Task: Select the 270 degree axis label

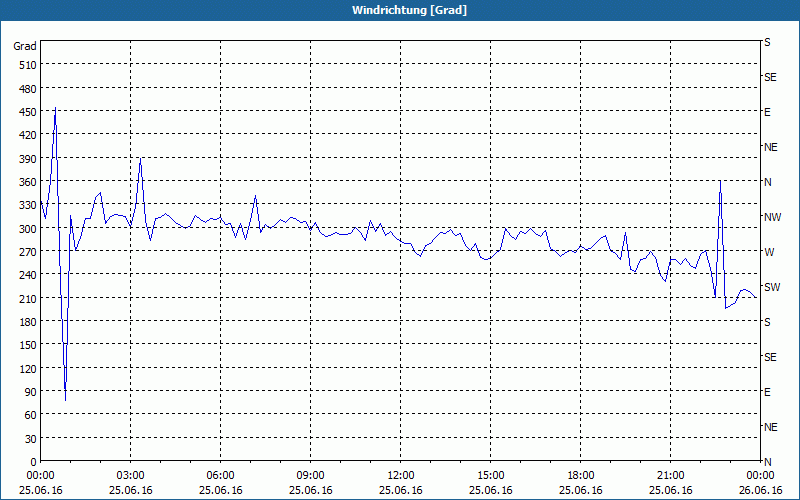Action: coord(29,252)
